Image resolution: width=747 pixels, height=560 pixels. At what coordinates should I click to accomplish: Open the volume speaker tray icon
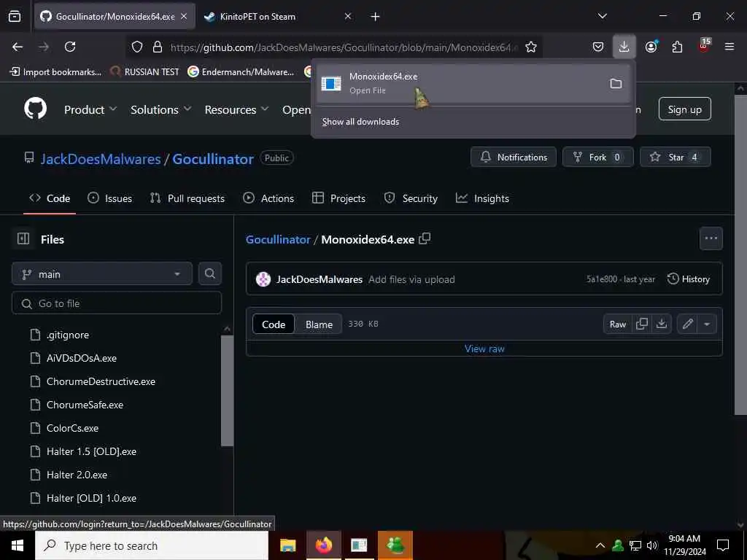pyautogui.click(x=652, y=545)
